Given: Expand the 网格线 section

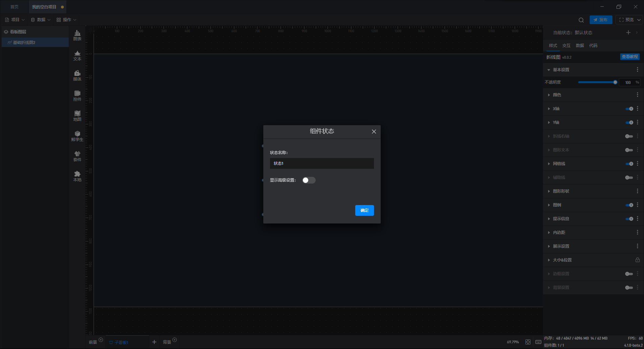Looking at the screenshot, I should (x=549, y=164).
